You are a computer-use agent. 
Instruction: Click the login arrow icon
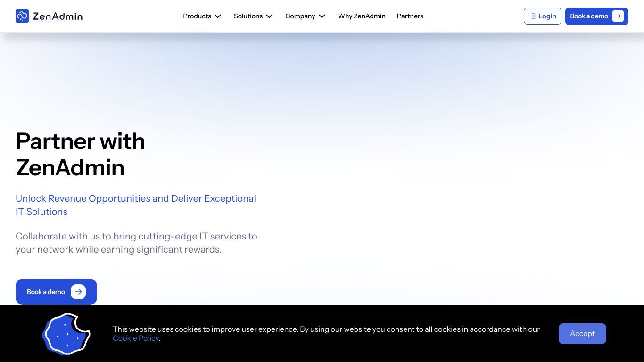(533, 16)
